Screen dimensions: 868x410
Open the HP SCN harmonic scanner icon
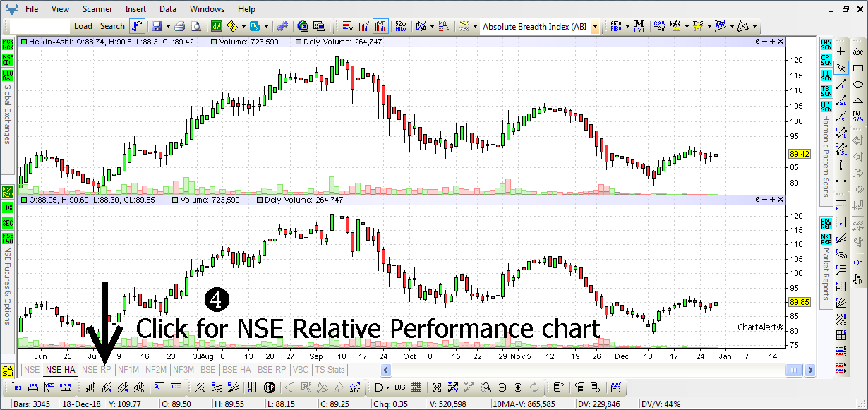(x=826, y=107)
